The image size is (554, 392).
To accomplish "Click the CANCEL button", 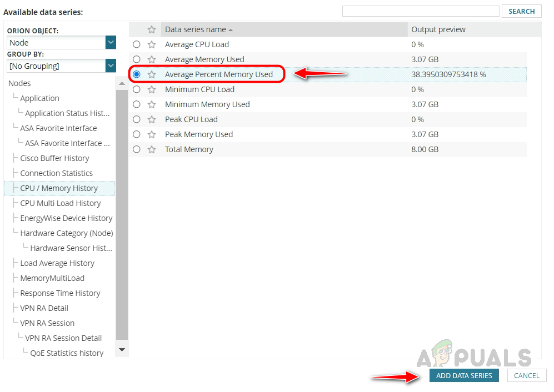I will point(526,375).
